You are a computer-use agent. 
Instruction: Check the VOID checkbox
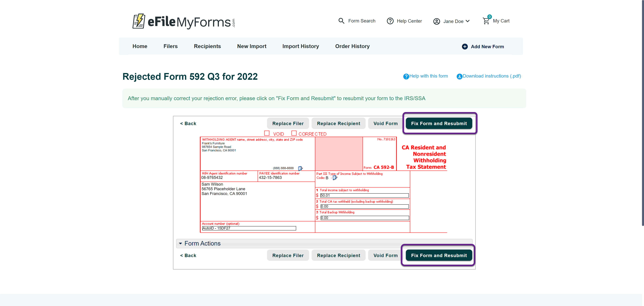(x=267, y=133)
